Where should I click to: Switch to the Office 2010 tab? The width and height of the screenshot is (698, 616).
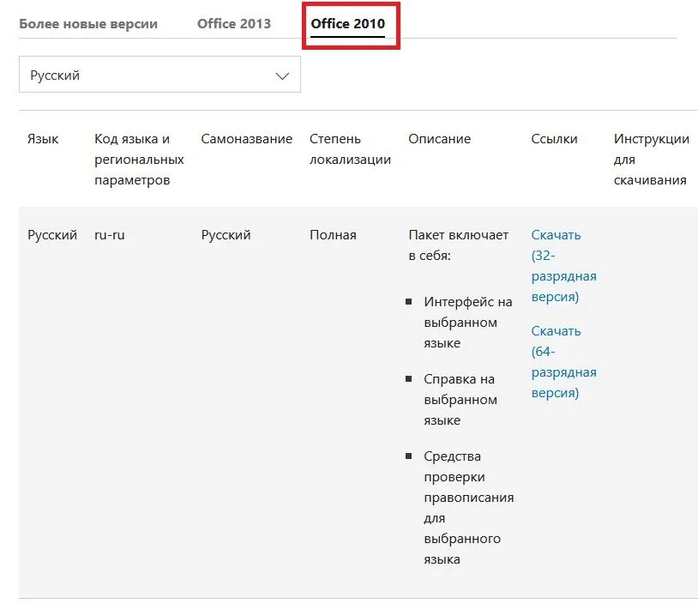point(347,24)
